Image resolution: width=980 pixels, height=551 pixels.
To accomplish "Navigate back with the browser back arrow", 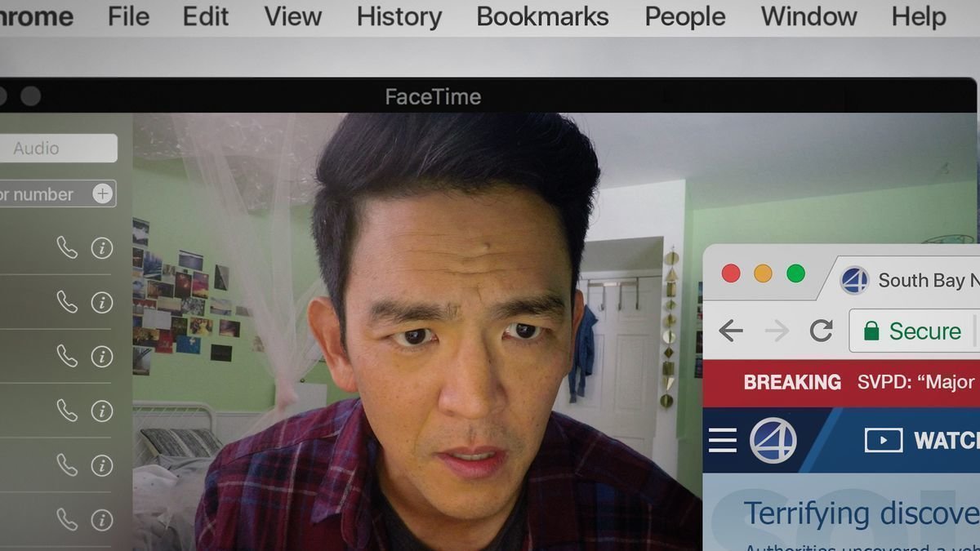I will pyautogui.click(x=729, y=331).
